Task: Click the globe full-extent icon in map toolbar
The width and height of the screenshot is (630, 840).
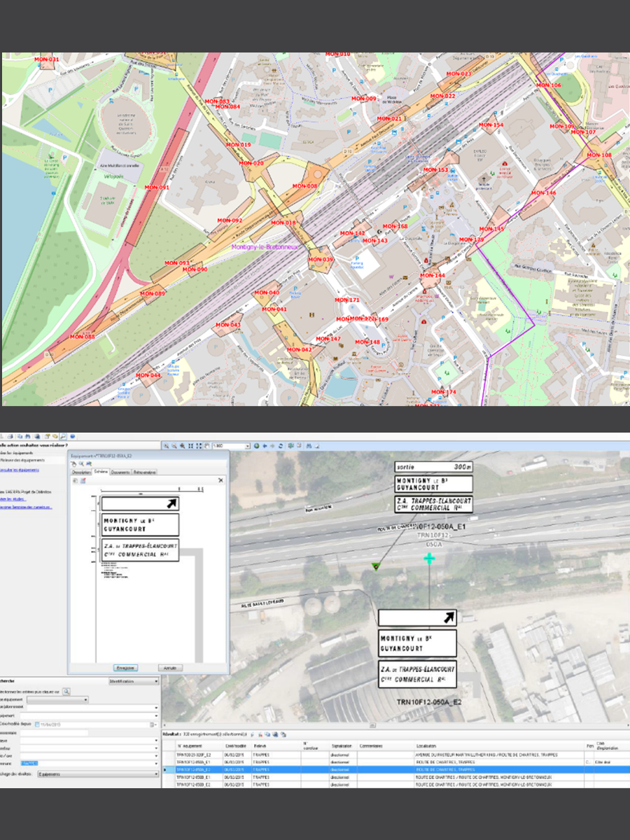Action: 256,446
